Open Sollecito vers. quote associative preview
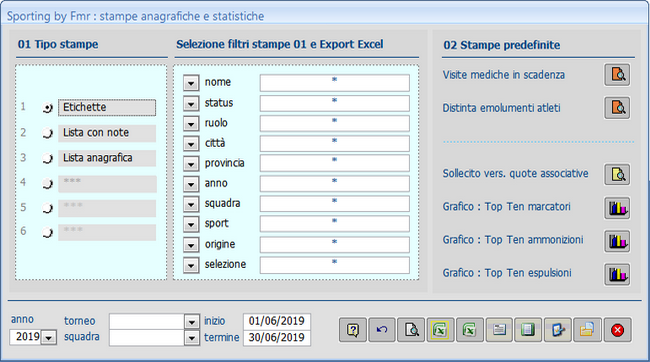The height and width of the screenshot is (362, 650). 617,175
